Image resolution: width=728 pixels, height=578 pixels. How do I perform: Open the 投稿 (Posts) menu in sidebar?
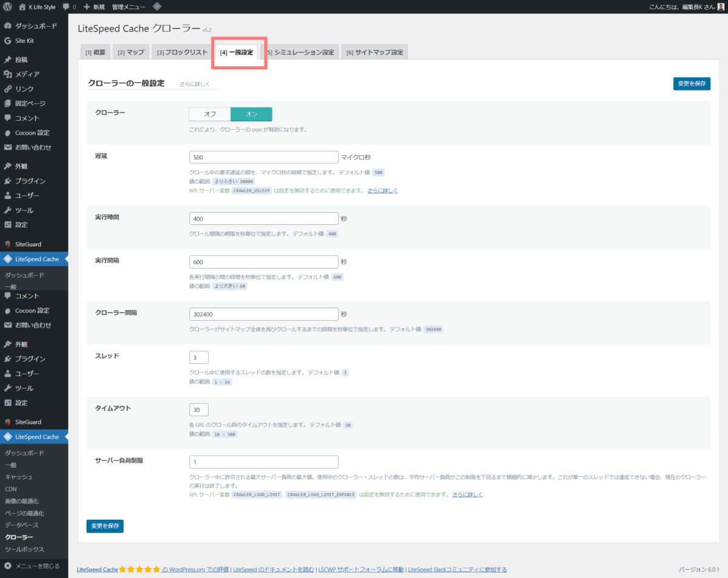[x=21, y=59]
